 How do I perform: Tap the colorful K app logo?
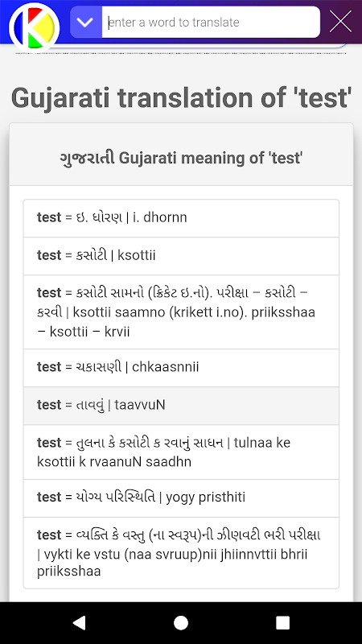point(35,28)
